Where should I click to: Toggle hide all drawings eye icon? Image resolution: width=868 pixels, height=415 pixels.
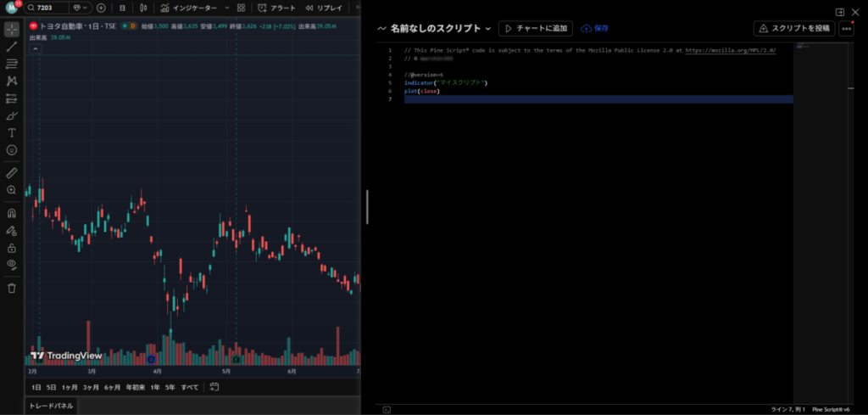(12, 265)
